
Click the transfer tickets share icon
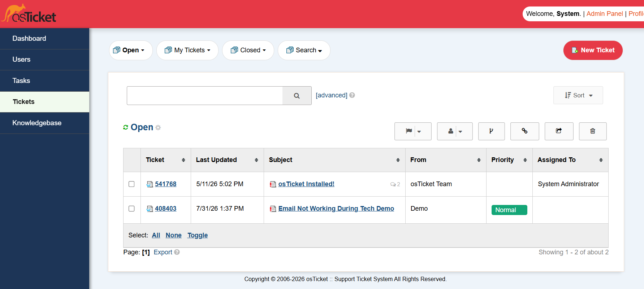pyautogui.click(x=559, y=131)
